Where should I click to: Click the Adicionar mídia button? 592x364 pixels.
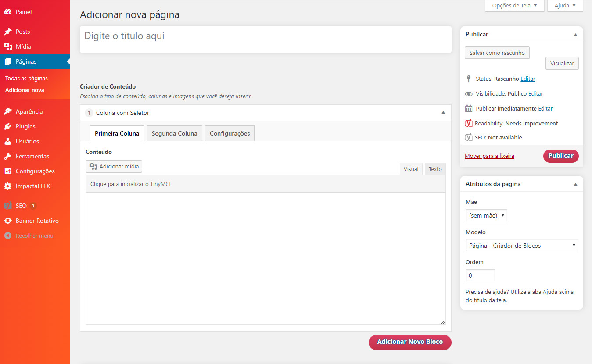pyautogui.click(x=114, y=166)
